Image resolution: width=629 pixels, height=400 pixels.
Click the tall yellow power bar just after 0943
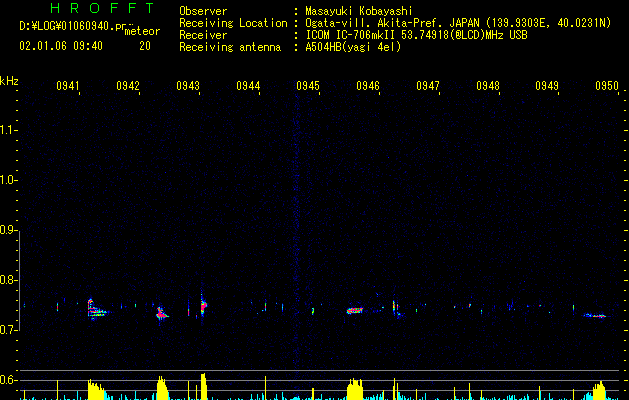[203, 387]
